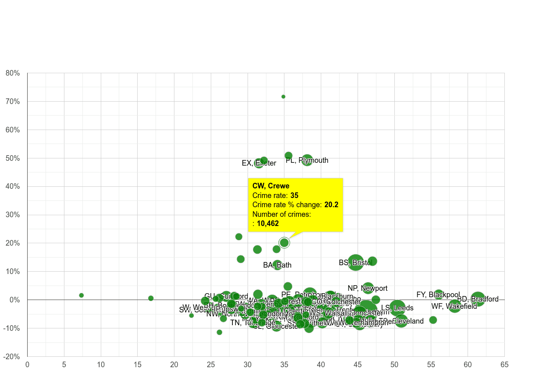The image size is (556, 392).
Task: Click the '35' x-axis label
Action: pyautogui.click(x=284, y=365)
